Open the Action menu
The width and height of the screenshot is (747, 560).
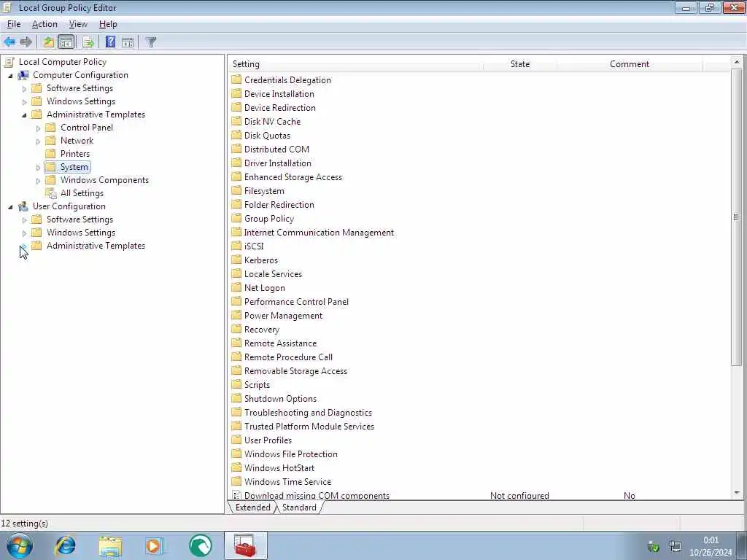click(x=44, y=24)
